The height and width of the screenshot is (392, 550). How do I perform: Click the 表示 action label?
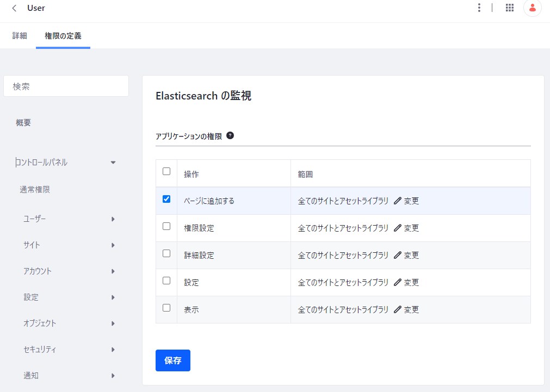pyautogui.click(x=191, y=309)
